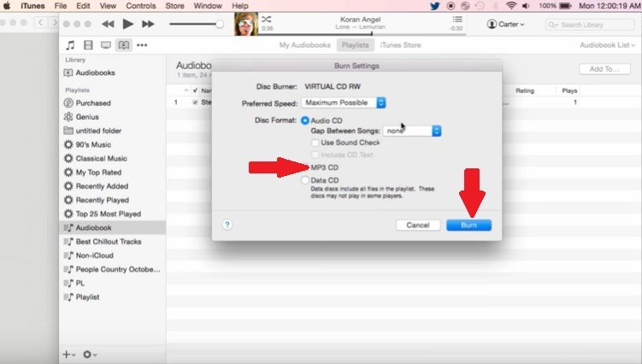This screenshot has height=364, width=642.
Task: Open the Preferred Speed dropdown
Action: tap(344, 103)
